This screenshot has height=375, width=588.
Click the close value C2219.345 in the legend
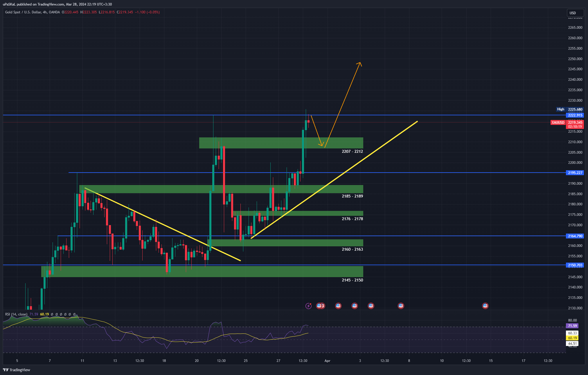pyautogui.click(x=125, y=12)
